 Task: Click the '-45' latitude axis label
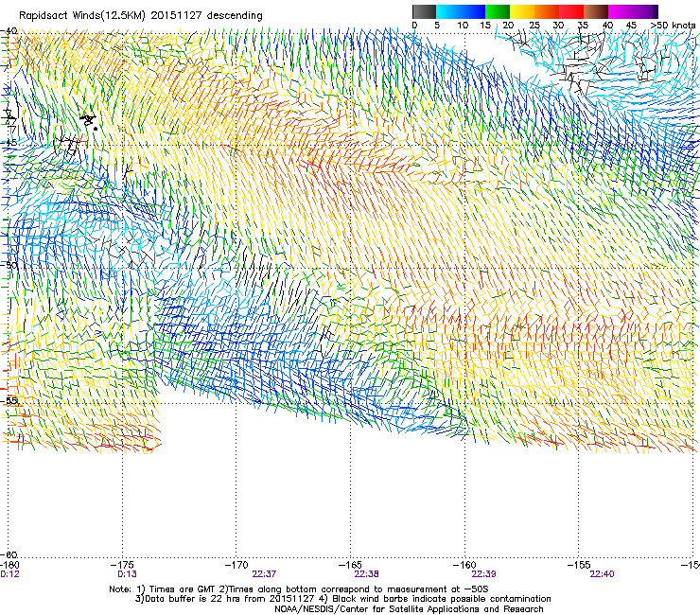point(9,143)
